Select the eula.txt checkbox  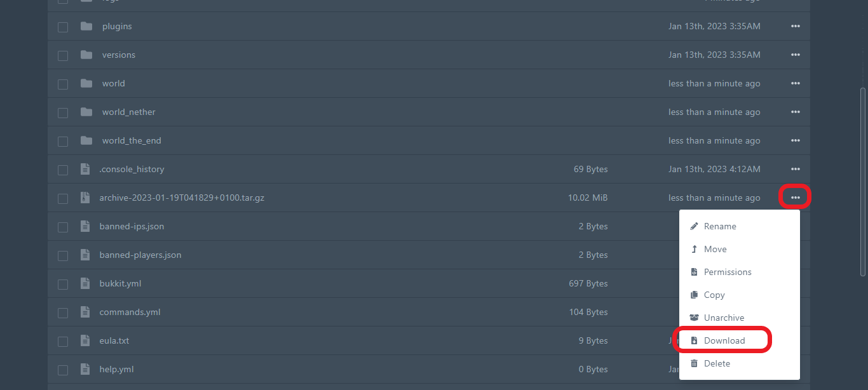(x=63, y=341)
